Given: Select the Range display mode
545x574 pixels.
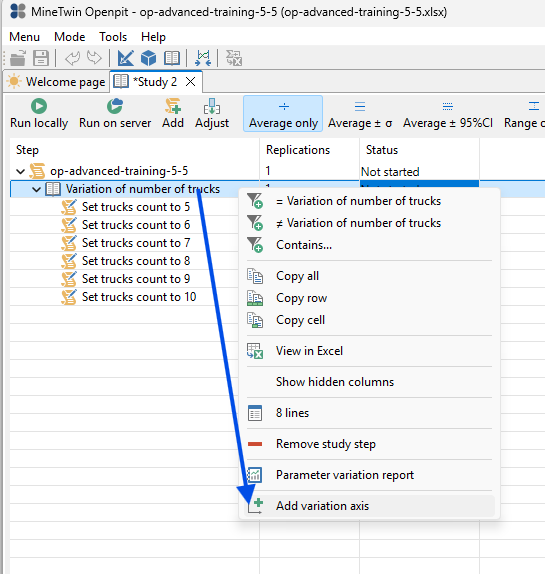Looking at the screenshot, I should point(524,114).
